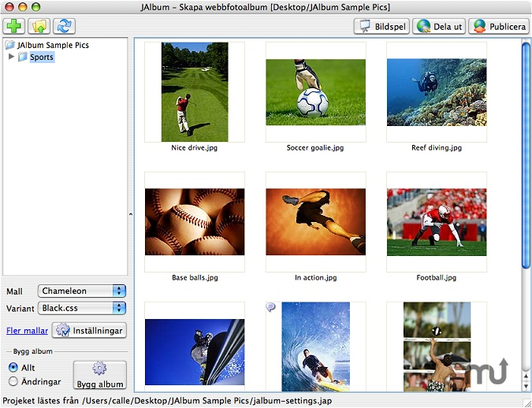
Task: Click the Football.jpg file name
Action: point(437,278)
